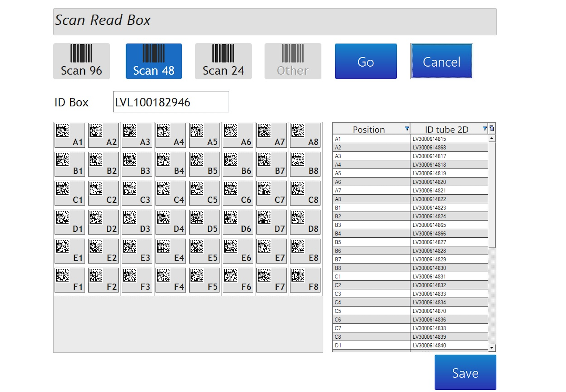Viewport: 566px width, 392px height.
Task: Select the C8 tube datamatrix cell
Action: pyautogui.click(x=305, y=193)
